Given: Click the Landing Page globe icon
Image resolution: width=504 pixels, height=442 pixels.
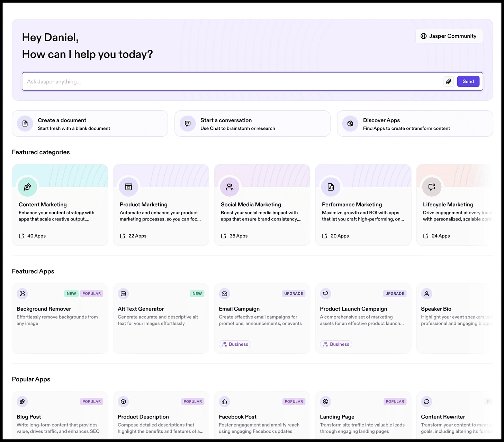Looking at the screenshot, I should point(325,402).
